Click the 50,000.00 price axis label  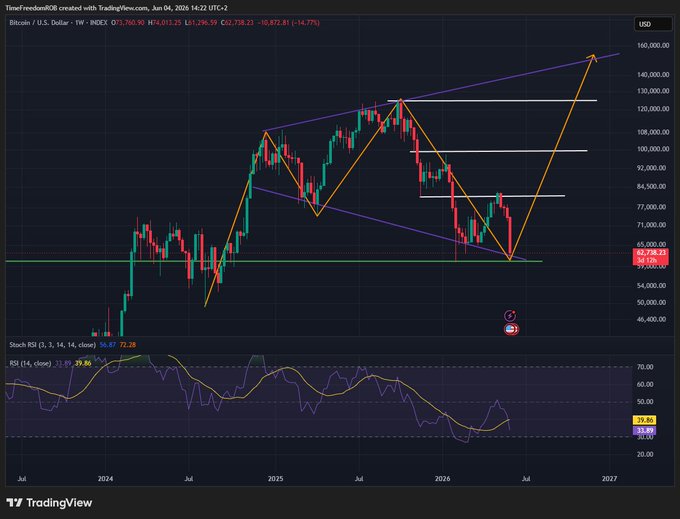coord(651,302)
